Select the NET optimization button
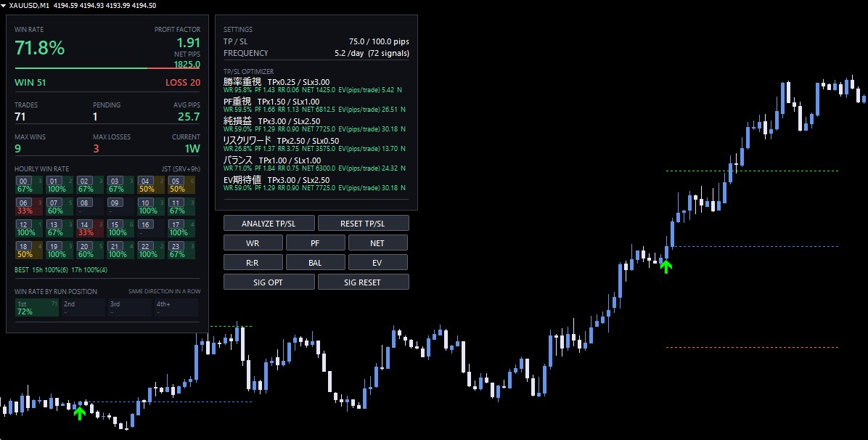Screen dimensions: 868x440 (378, 243)
